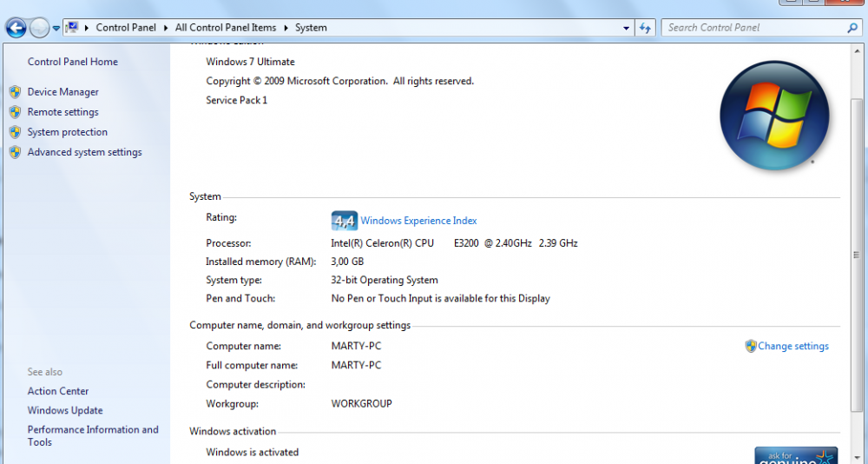The image size is (868, 464).
Task: Open address bar history dropdown arrow
Action: tap(626, 28)
